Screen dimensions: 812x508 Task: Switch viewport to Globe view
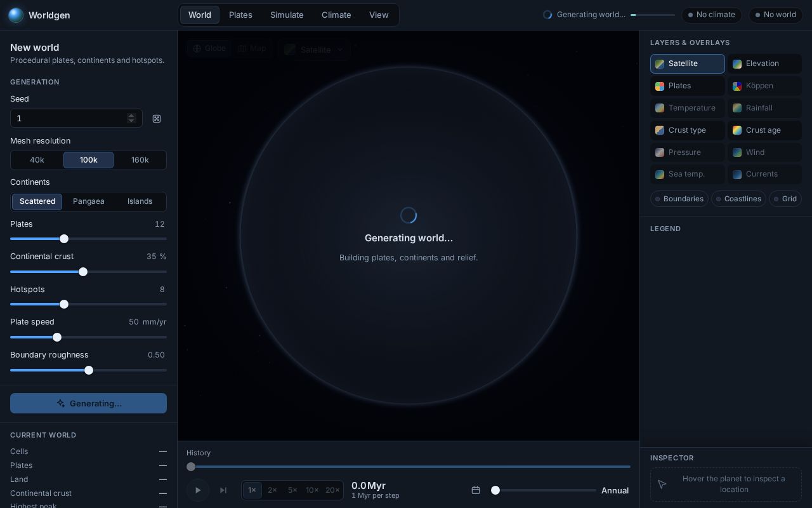coord(209,48)
